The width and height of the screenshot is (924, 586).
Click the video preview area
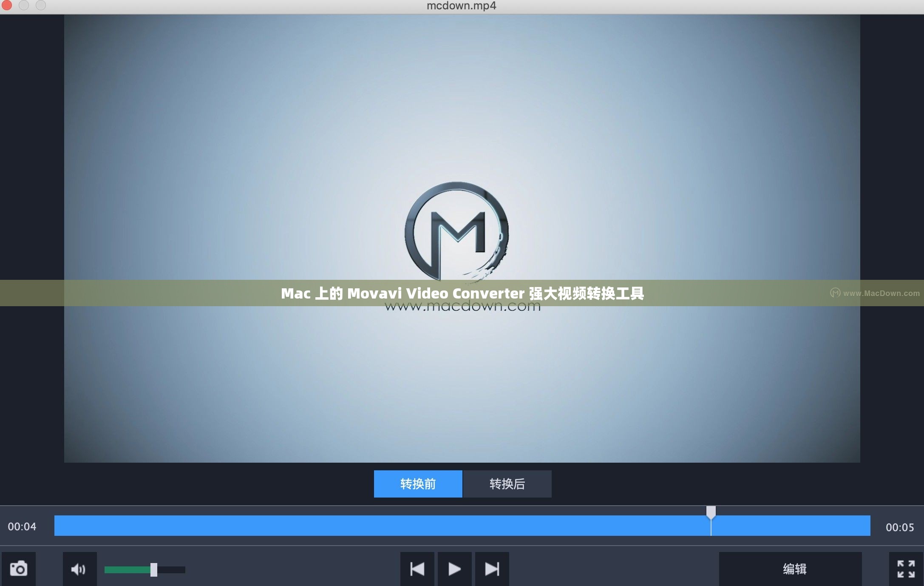(x=462, y=239)
